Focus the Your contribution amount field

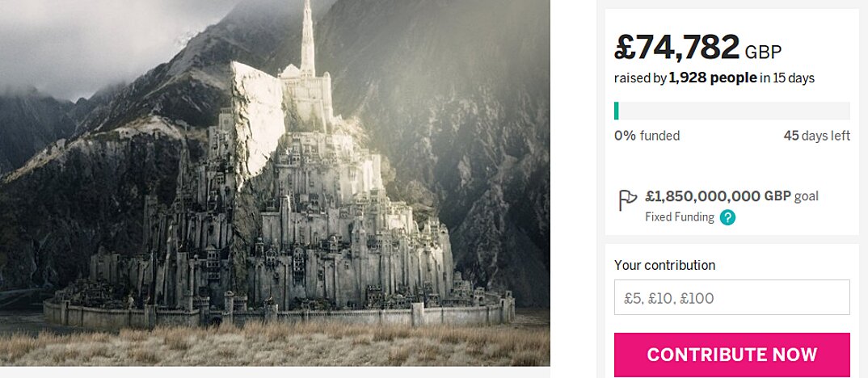[732, 297]
